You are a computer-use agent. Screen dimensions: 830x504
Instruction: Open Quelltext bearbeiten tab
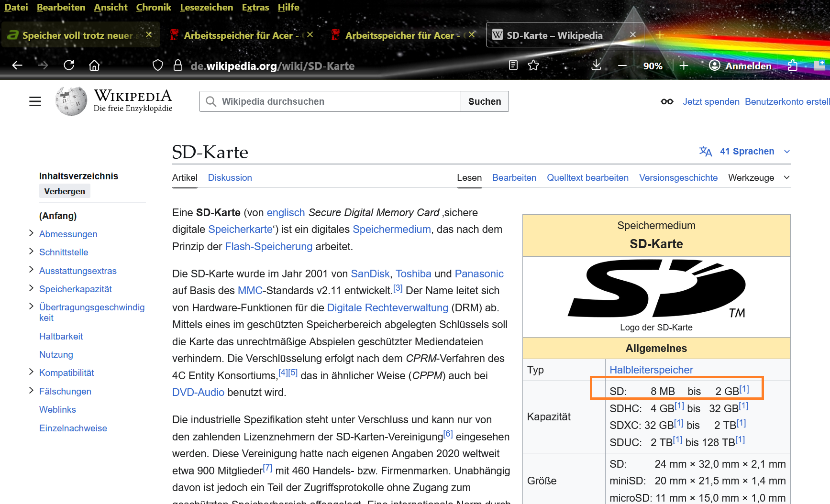click(x=587, y=178)
